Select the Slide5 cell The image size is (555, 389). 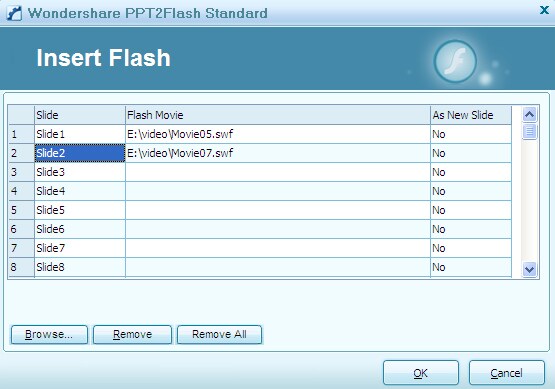coord(80,210)
